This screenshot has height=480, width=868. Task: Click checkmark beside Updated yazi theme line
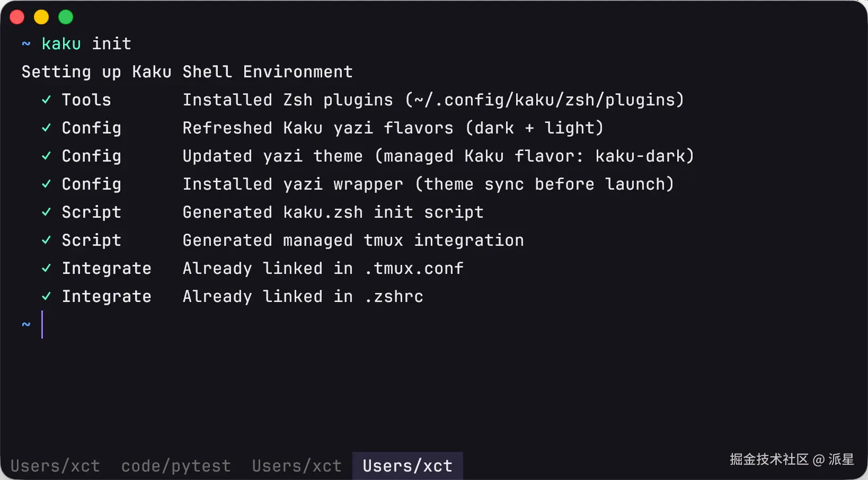(47, 156)
